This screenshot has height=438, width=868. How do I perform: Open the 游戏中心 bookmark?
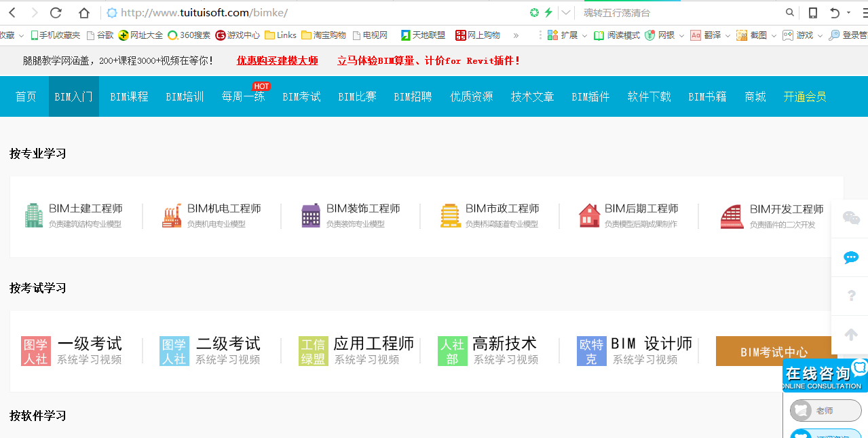tap(238, 35)
